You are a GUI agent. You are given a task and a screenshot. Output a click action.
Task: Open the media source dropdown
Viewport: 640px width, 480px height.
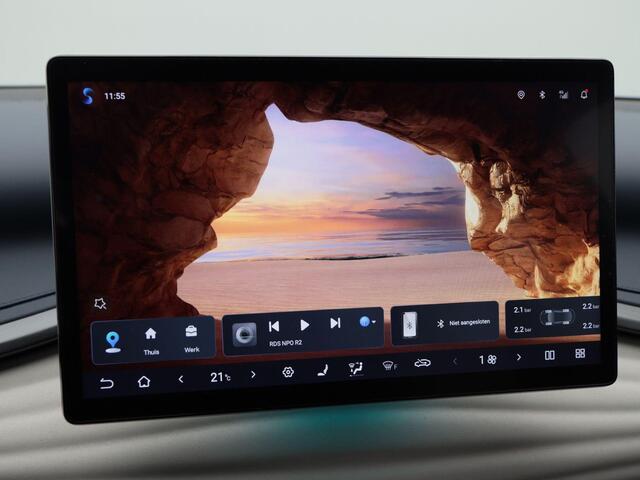[x=367, y=322]
